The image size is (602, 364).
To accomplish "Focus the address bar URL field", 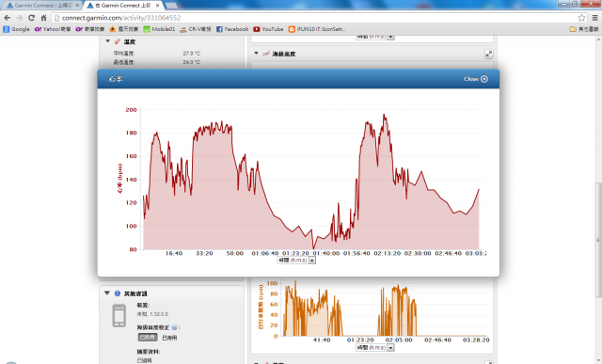I will pos(315,18).
